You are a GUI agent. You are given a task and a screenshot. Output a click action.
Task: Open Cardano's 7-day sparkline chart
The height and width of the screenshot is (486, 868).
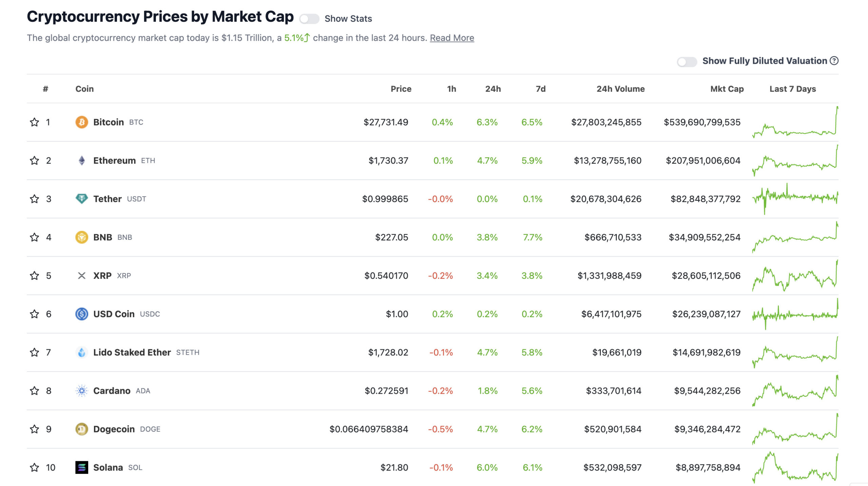(x=795, y=391)
